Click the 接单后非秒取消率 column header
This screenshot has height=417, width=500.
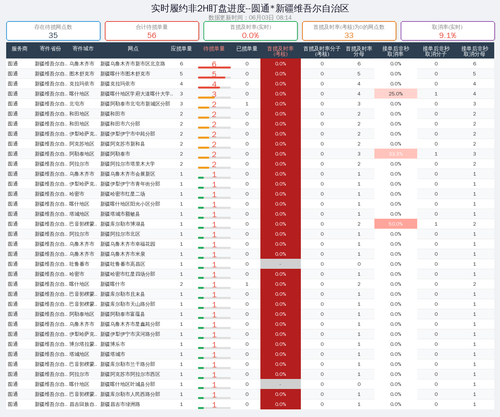[x=395, y=51]
